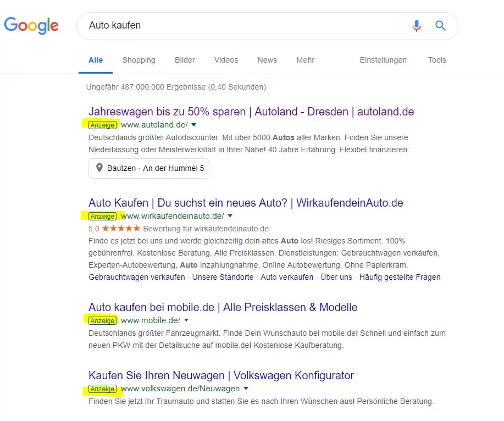This screenshot has height=421, width=504.
Task: Click the www.autoland.de/ URL text
Action: point(154,125)
